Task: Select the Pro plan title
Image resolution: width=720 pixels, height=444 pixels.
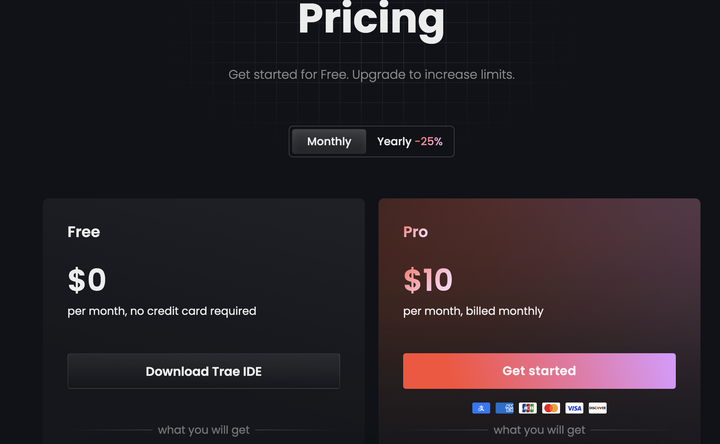Action: pos(415,232)
